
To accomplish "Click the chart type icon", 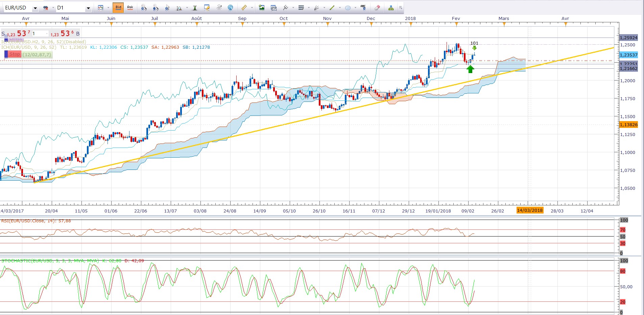I will pos(101,7).
